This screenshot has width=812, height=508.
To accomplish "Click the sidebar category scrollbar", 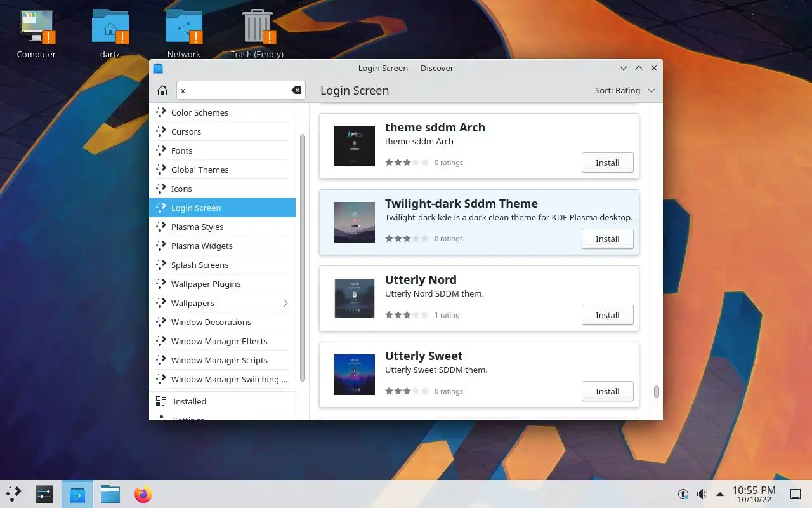I will coord(303,257).
